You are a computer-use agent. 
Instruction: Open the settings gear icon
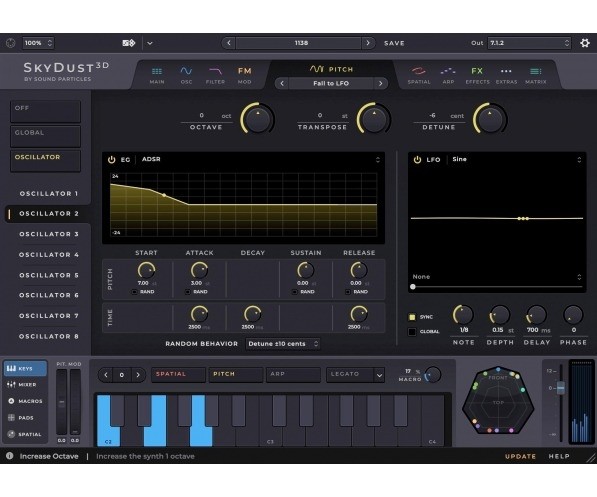point(584,43)
